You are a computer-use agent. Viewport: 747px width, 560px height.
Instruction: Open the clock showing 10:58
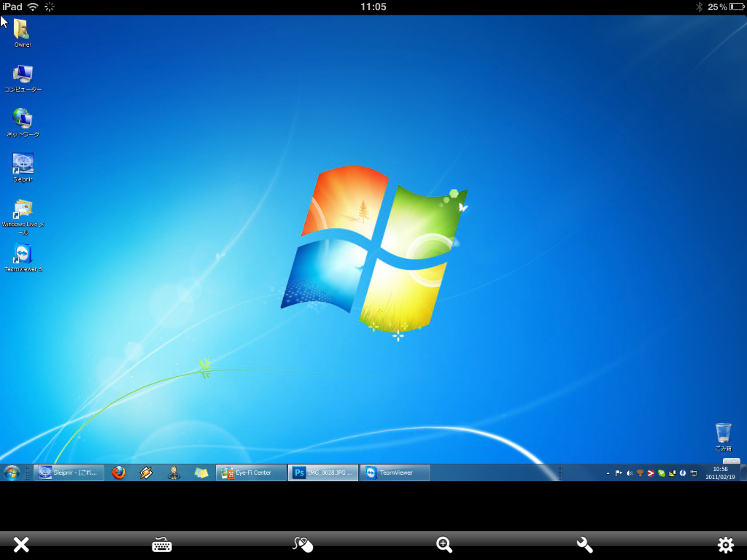pos(720,472)
